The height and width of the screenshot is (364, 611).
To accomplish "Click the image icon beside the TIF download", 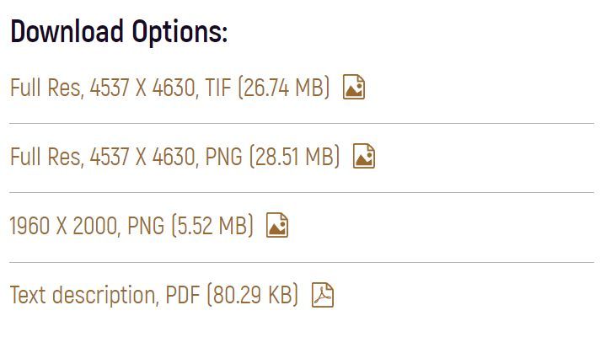I will 354,88.
